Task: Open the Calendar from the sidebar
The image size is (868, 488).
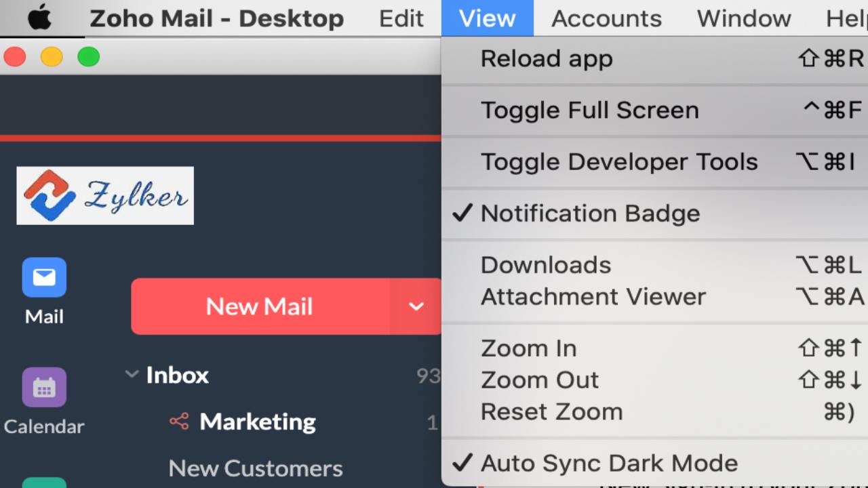Action: 43,387
